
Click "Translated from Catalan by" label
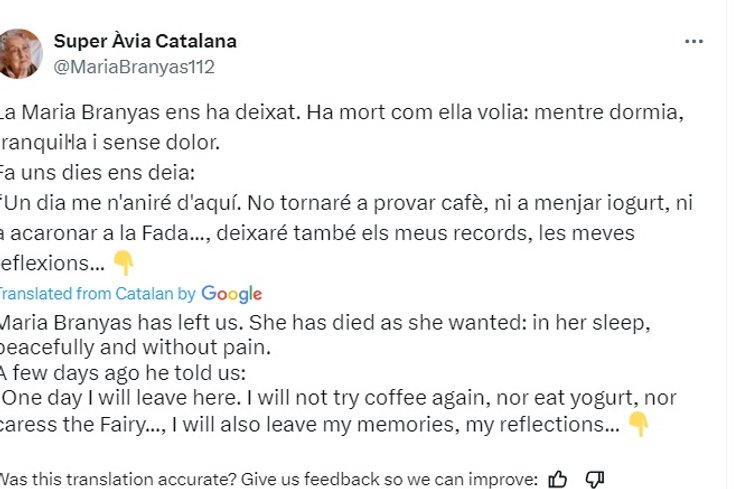[97, 294]
